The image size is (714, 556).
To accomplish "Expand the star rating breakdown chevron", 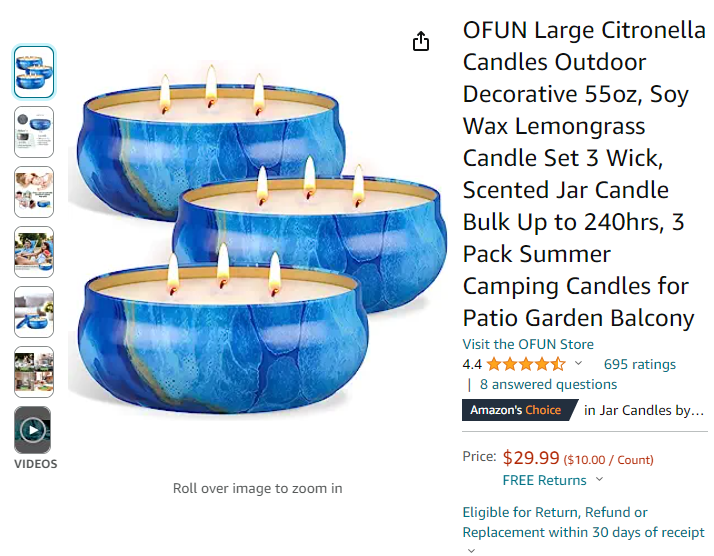I will 578,364.
